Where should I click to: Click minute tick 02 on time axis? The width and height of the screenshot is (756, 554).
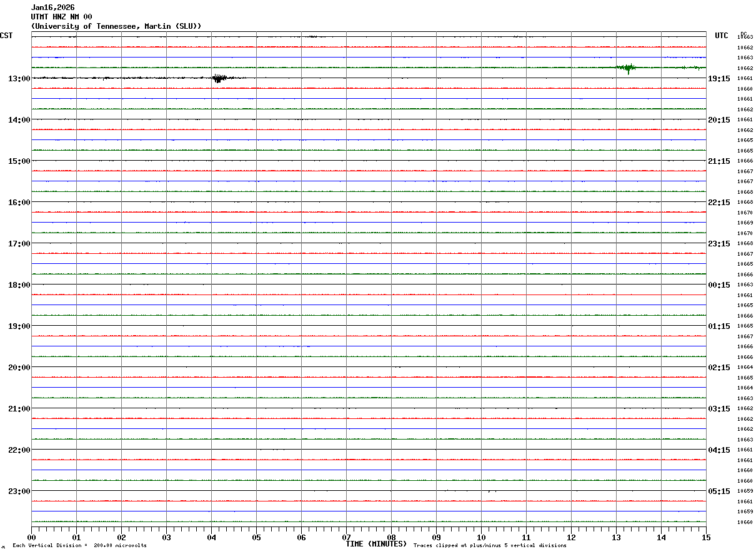pyautogui.click(x=121, y=537)
